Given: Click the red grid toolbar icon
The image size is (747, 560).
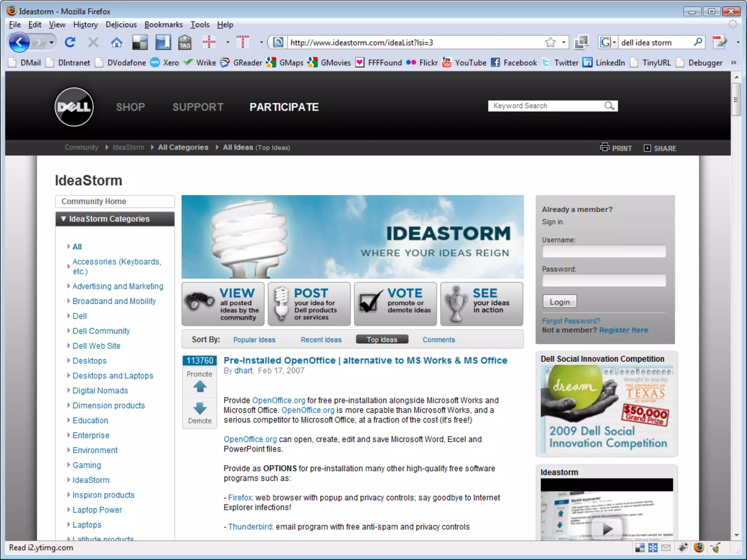Looking at the screenshot, I should (209, 42).
